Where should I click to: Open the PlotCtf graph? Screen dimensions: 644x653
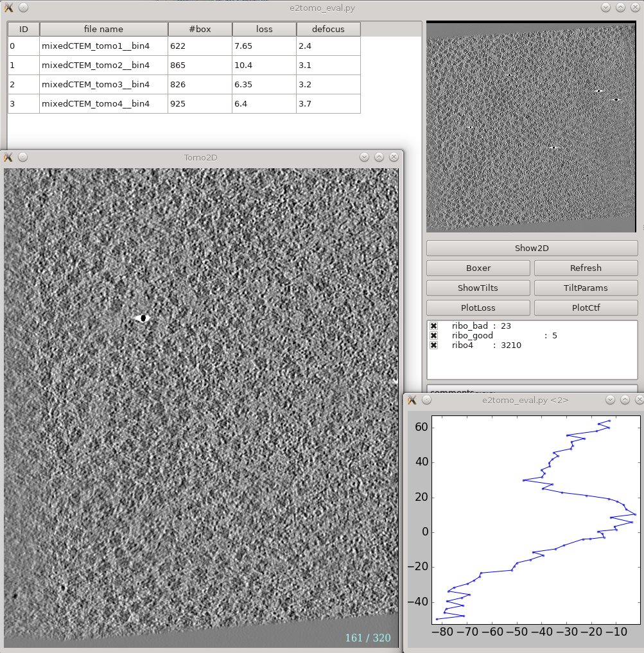pos(586,308)
